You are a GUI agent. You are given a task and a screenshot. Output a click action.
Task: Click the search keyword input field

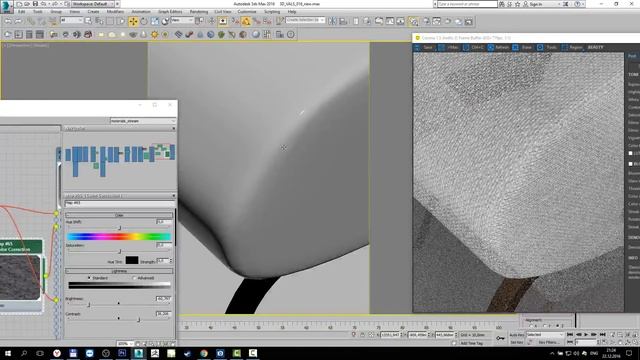click(x=467, y=4)
